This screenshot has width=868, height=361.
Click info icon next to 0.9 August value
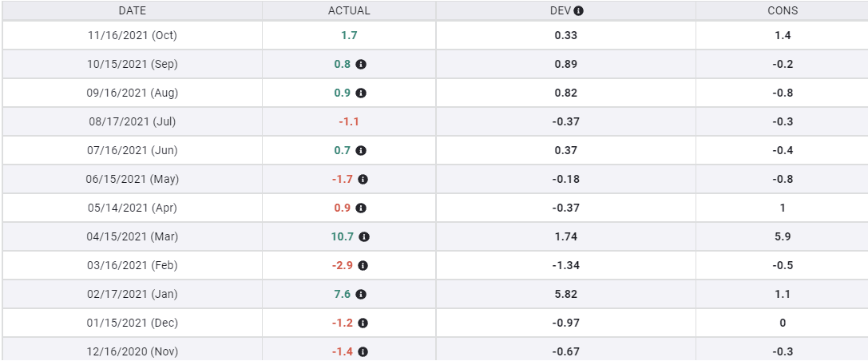(x=361, y=93)
